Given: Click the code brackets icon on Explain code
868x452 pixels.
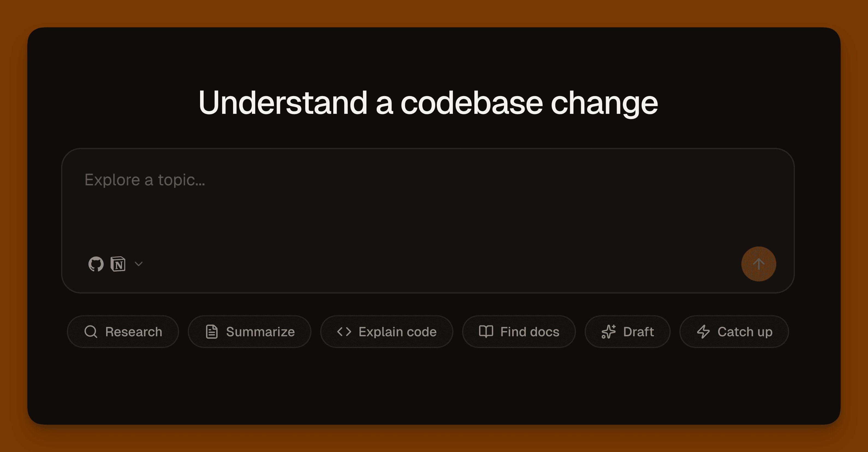Looking at the screenshot, I should [x=344, y=331].
